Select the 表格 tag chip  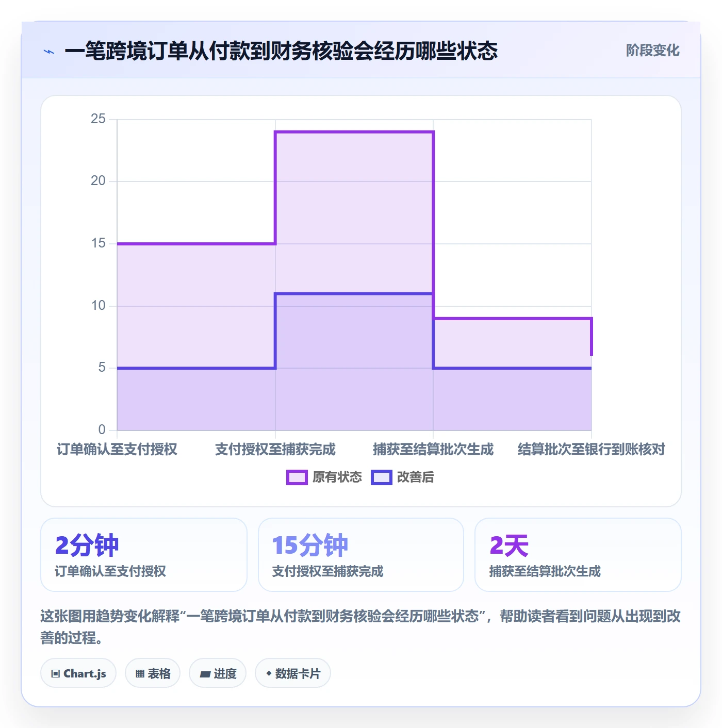(153, 673)
